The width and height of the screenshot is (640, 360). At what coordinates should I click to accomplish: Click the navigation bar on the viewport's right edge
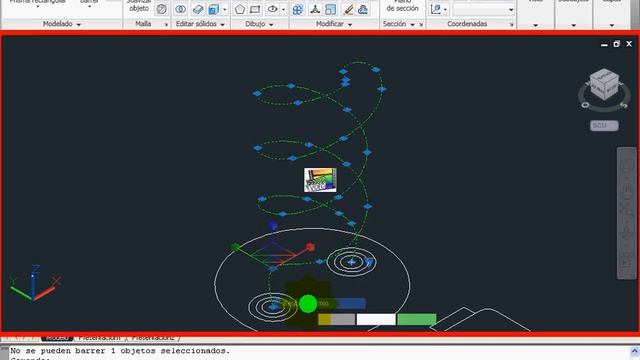point(627,213)
